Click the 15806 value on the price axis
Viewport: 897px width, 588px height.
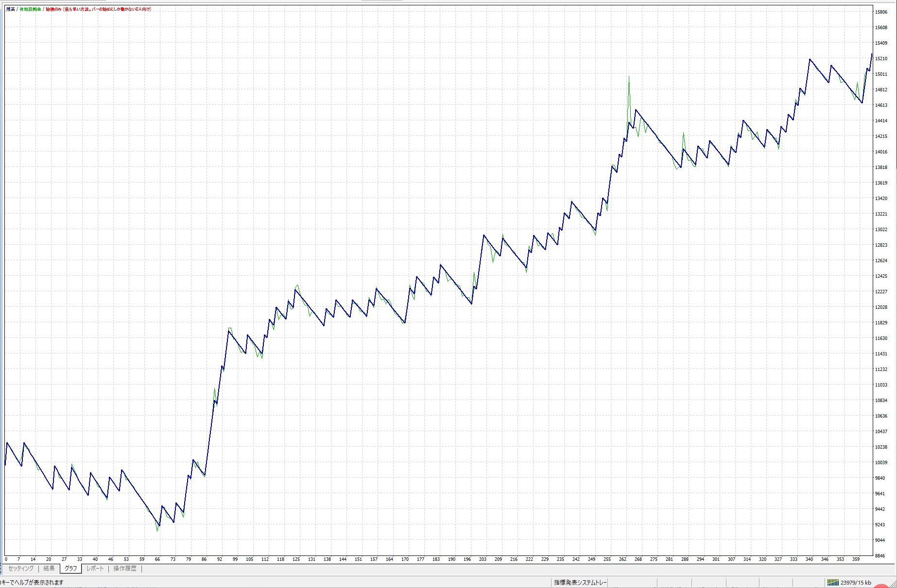881,12
